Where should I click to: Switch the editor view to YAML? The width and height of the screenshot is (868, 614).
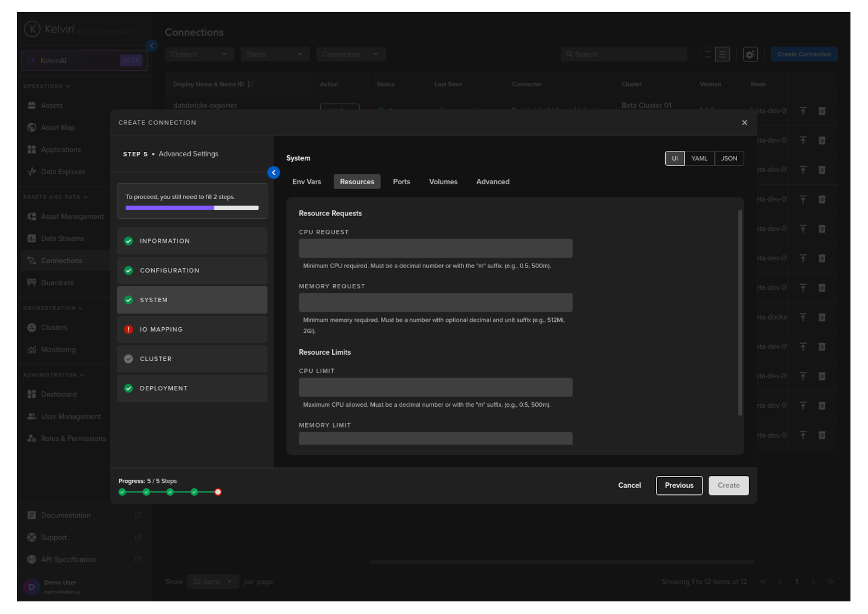point(699,158)
